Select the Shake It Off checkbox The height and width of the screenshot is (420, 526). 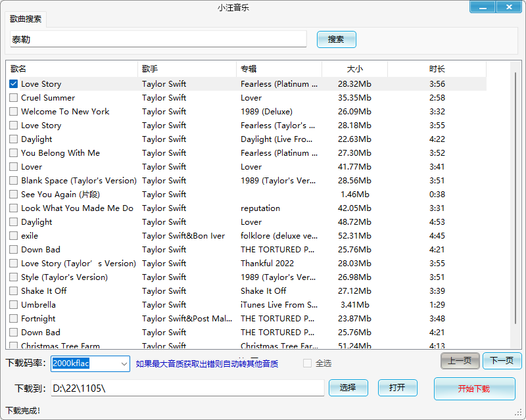[13, 291]
